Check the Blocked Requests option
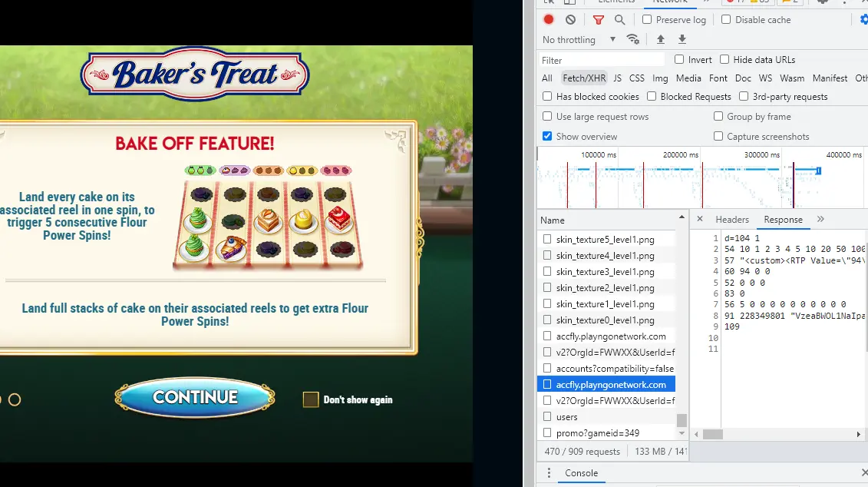This screenshot has height=487, width=868. [652, 97]
